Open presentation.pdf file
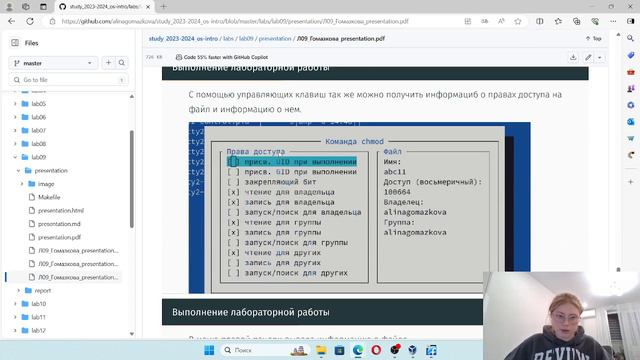Screen dimensions: 640x360 [59, 237]
